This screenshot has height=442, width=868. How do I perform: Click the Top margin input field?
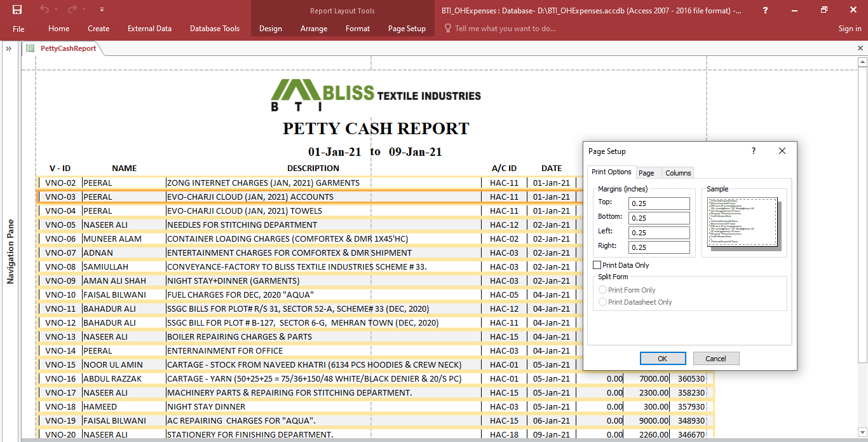pos(659,204)
